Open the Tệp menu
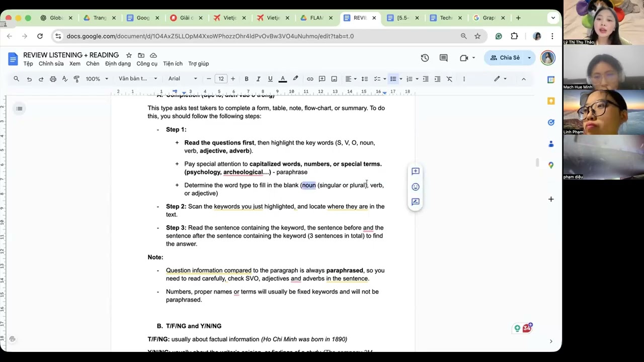The width and height of the screenshot is (644, 362). [x=28, y=64]
